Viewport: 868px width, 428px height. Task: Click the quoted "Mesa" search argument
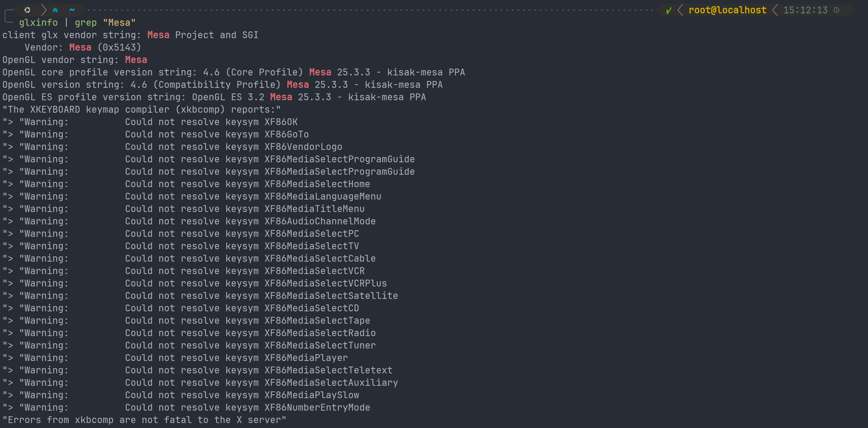tap(119, 23)
